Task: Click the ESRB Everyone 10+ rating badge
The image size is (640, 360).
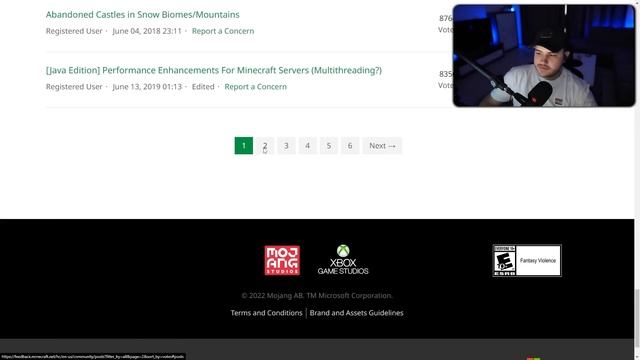Action: pos(527,260)
